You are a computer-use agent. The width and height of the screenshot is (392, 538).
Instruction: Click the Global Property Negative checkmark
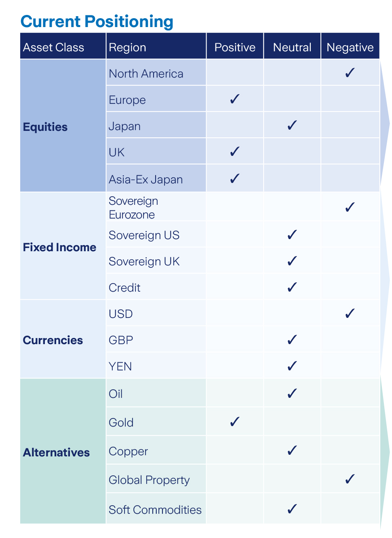click(350, 479)
